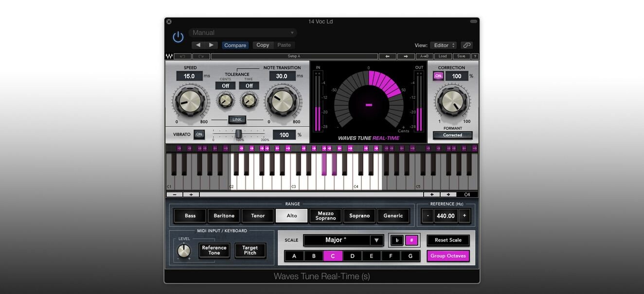The height and width of the screenshot is (294, 644).
Task: Set scale root note G
Action: tap(410, 256)
